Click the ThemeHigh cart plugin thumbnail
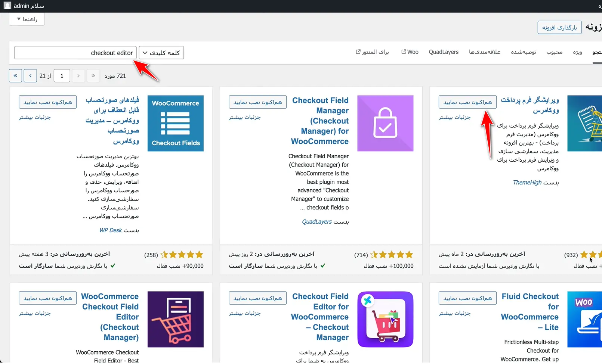The height and width of the screenshot is (364, 602). [585, 123]
